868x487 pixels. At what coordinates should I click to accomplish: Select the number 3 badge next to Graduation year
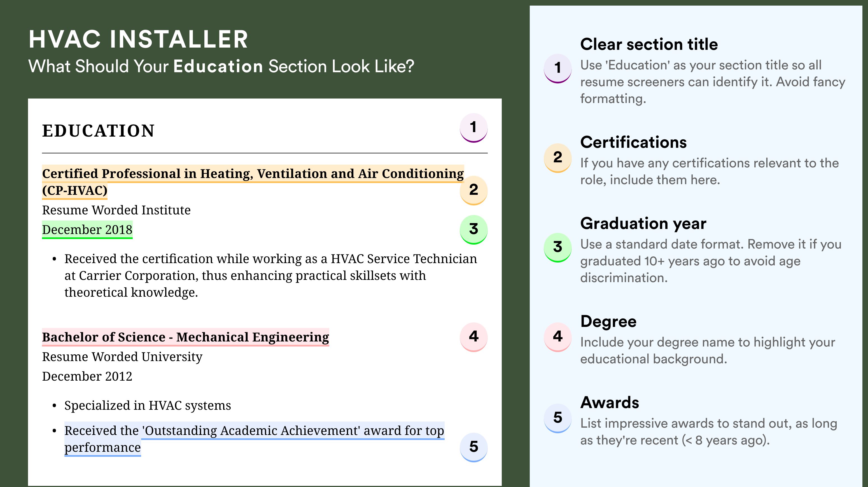pyautogui.click(x=558, y=247)
